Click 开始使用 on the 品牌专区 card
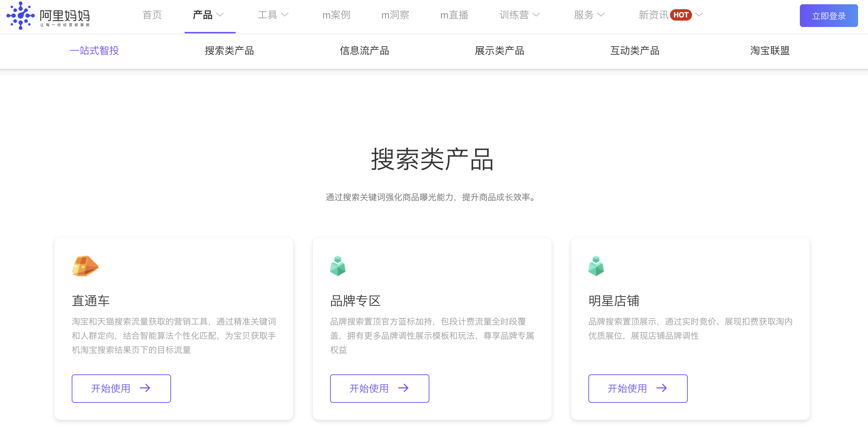This screenshot has width=868, height=444. [379, 388]
